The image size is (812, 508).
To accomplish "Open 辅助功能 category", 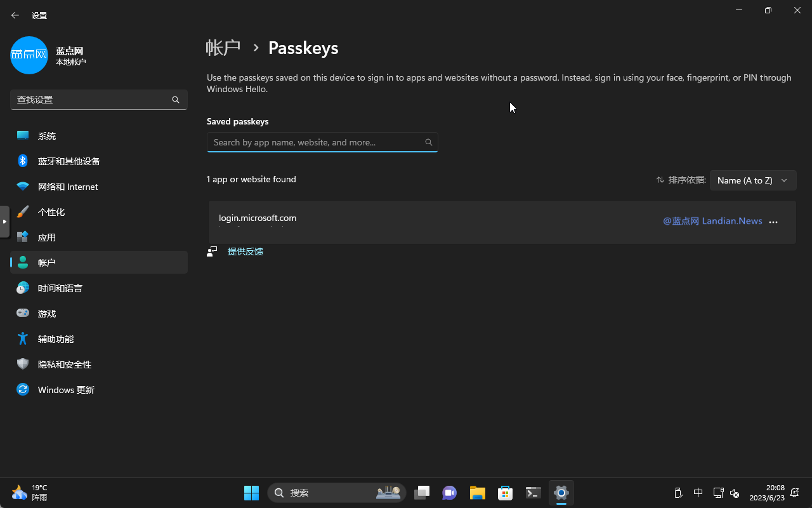I will pyautogui.click(x=99, y=339).
